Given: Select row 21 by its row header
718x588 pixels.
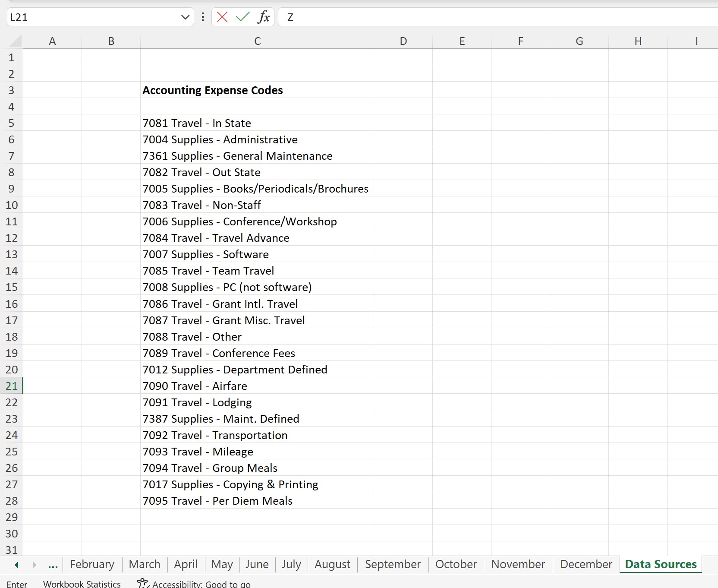Looking at the screenshot, I should coord(12,386).
